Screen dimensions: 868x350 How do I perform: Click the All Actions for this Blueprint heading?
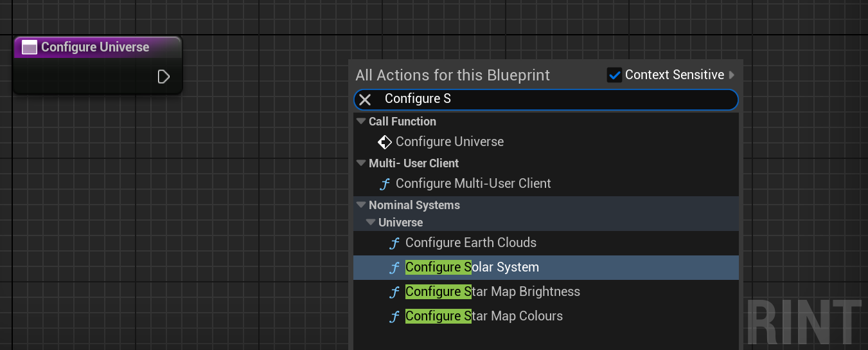pos(452,75)
